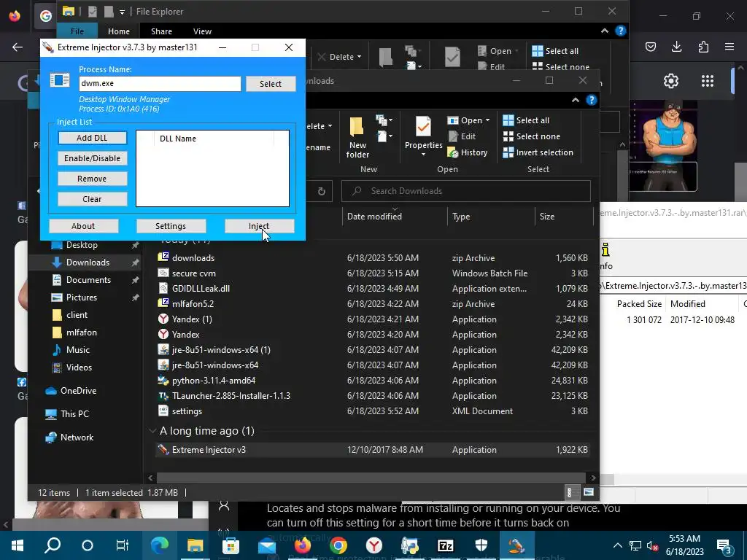Collapse the 'A long time ago' group
Viewport: 747px width, 560px height.
(x=152, y=431)
